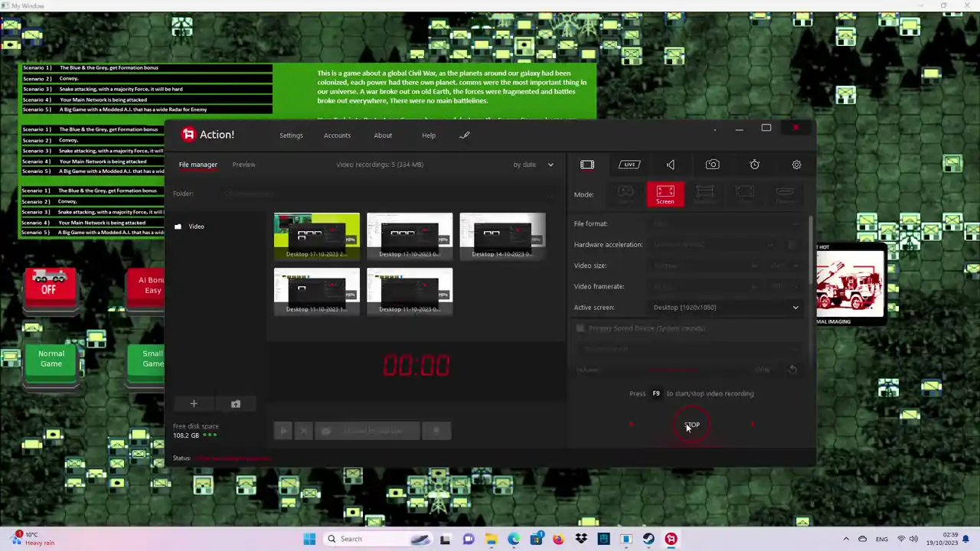
Task: Click the Normal Game green button
Action: [51, 359]
